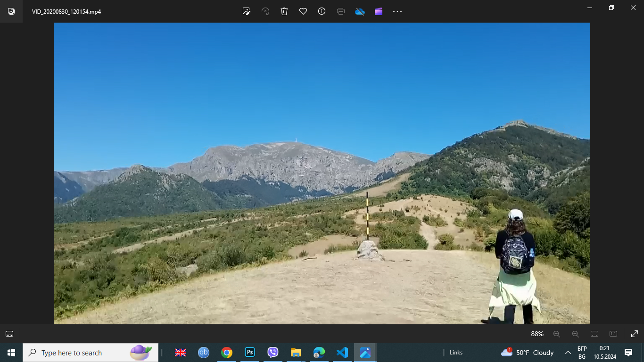Screen dimensions: 644x362
Task: Click the video preview frame
Action: [322, 173]
